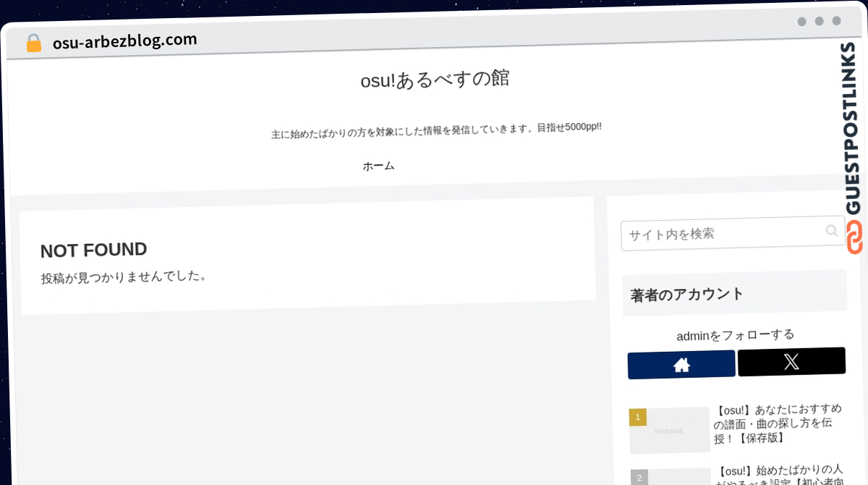Screen dimensions: 868x485
Task: Click the 著者のアカウント heading
Action: pos(687,294)
